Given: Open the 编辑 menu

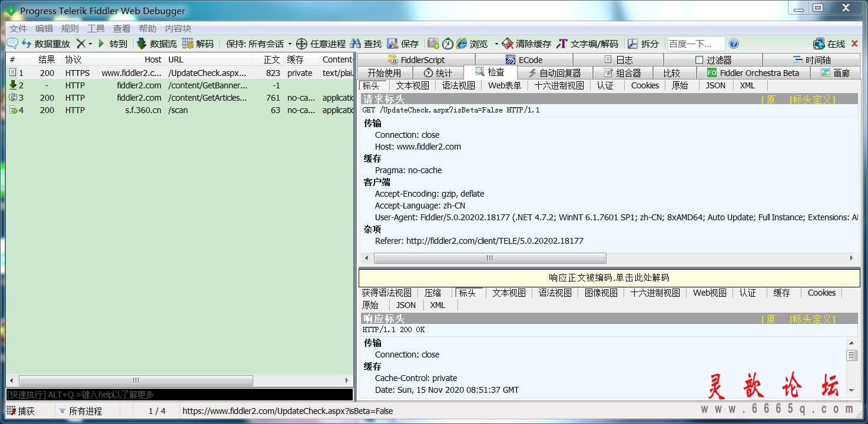Looking at the screenshot, I should (44, 28).
